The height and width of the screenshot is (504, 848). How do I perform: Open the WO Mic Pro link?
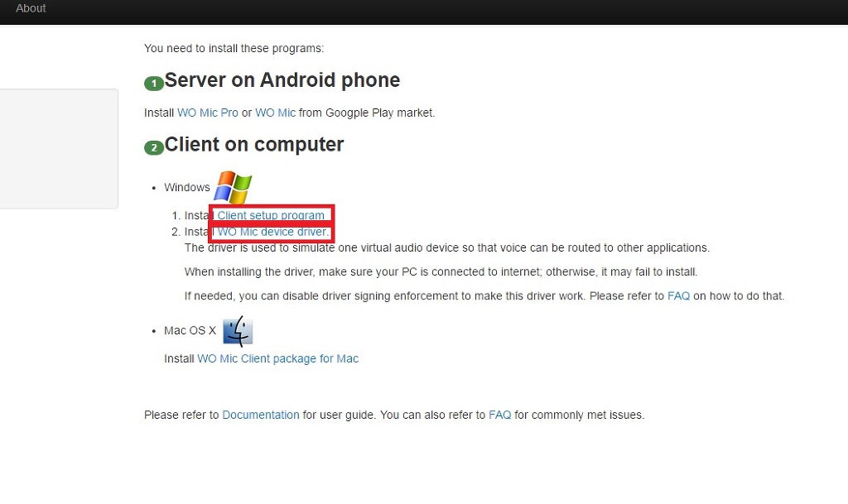(208, 113)
